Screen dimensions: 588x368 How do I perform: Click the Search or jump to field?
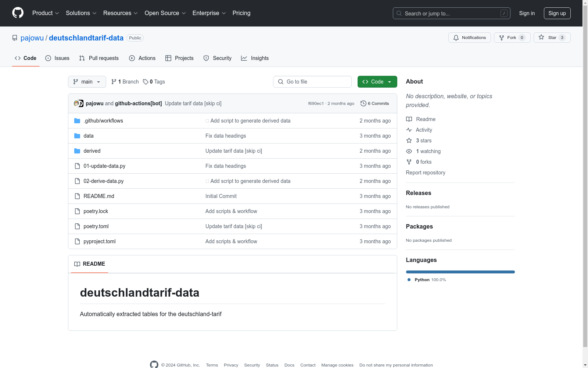pos(452,13)
